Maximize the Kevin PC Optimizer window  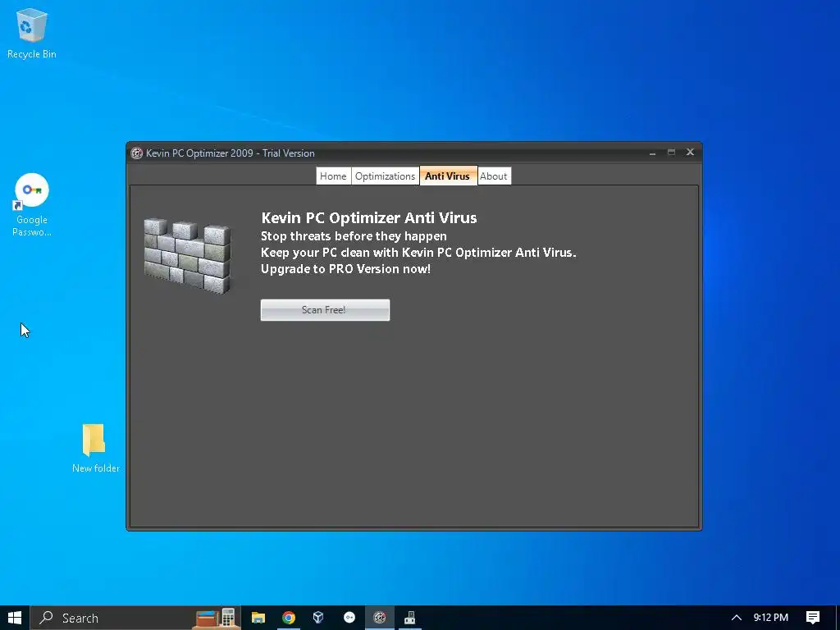pos(671,153)
